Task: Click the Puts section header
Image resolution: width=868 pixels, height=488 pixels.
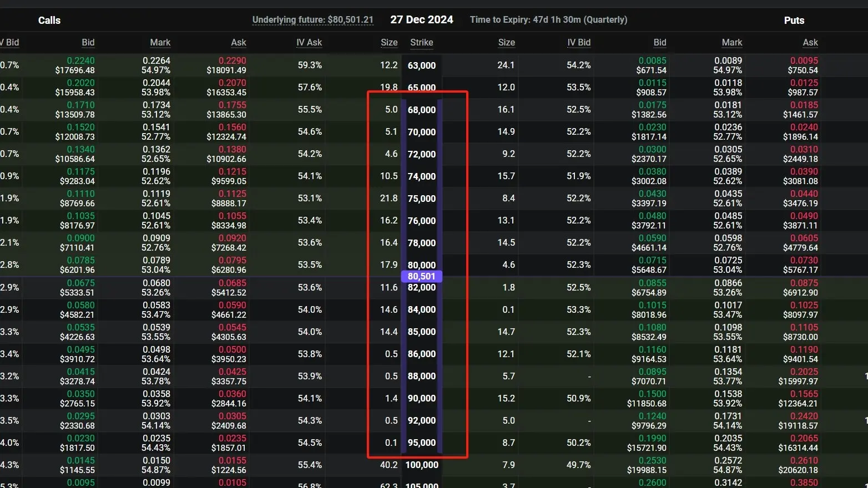Action: (794, 21)
